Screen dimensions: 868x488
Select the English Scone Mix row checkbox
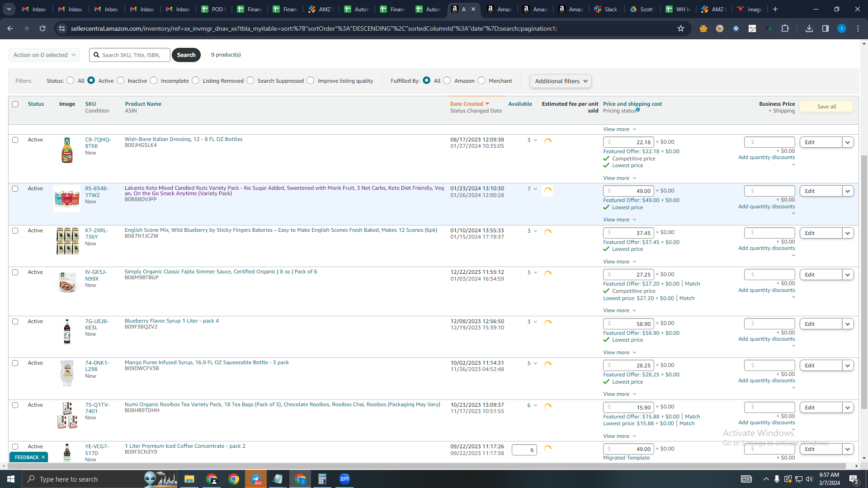click(15, 230)
